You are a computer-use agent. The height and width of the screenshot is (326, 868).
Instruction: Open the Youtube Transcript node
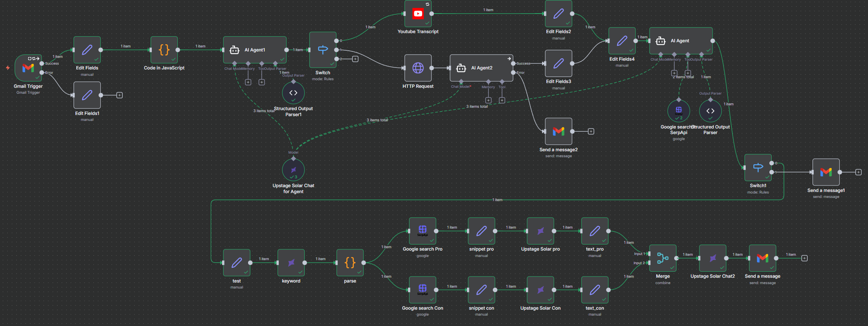point(418,14)
